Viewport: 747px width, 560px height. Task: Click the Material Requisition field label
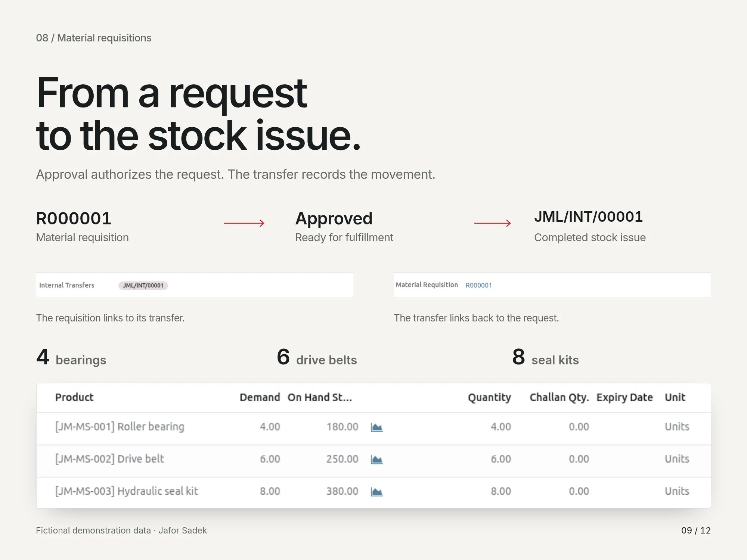[x=427, y=285]
